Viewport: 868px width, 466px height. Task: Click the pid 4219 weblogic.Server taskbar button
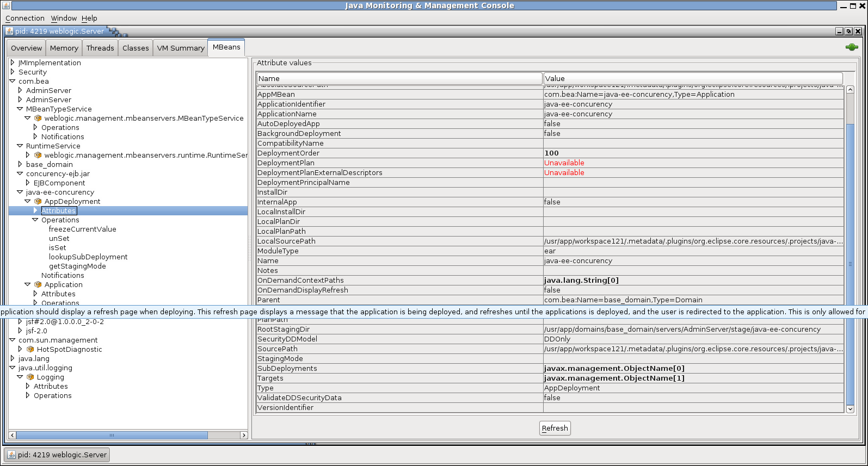57,455
